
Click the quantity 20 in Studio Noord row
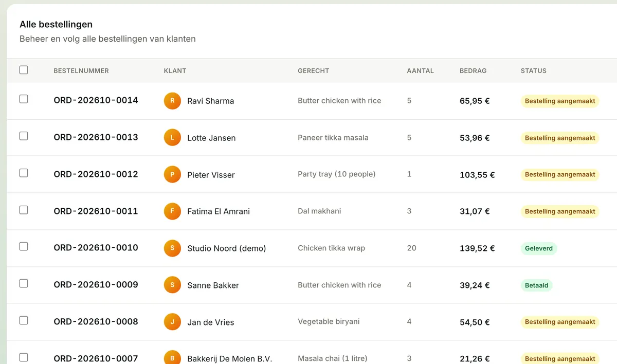point(411,248)
